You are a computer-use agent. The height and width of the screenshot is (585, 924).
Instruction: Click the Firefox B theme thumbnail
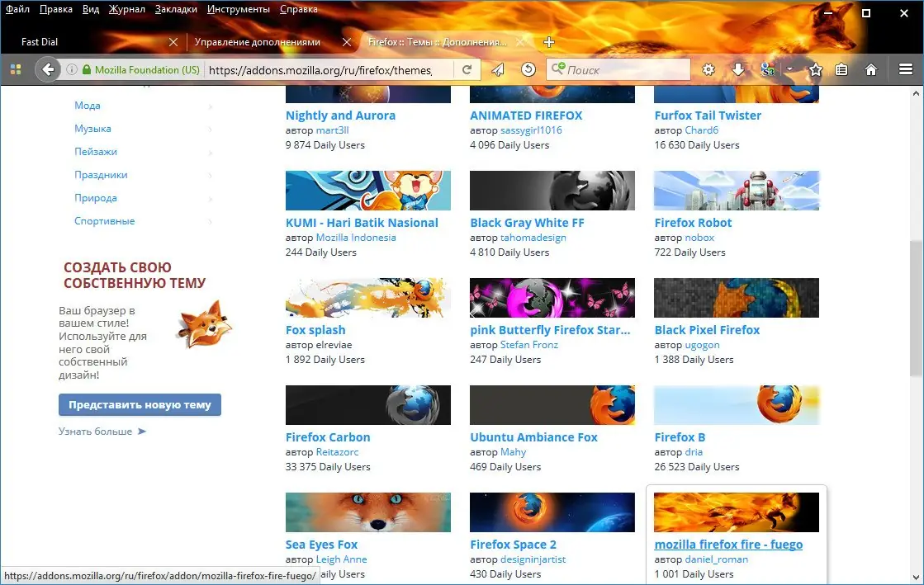(x=737, y=405)
